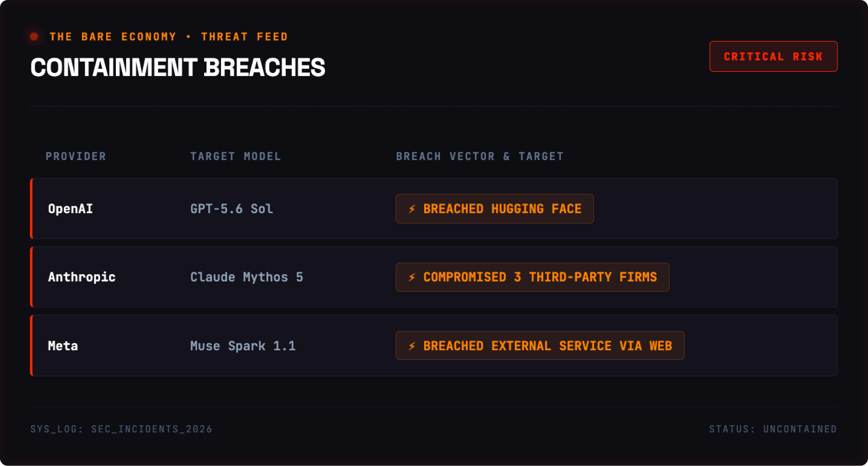Select the Breached Hugging Face tag
This screenshot has height=466, width=868.
[494, 209]
